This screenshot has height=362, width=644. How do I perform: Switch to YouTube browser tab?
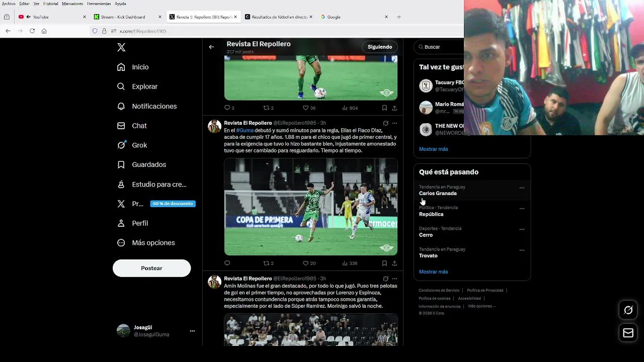click(x=52, y=17)
